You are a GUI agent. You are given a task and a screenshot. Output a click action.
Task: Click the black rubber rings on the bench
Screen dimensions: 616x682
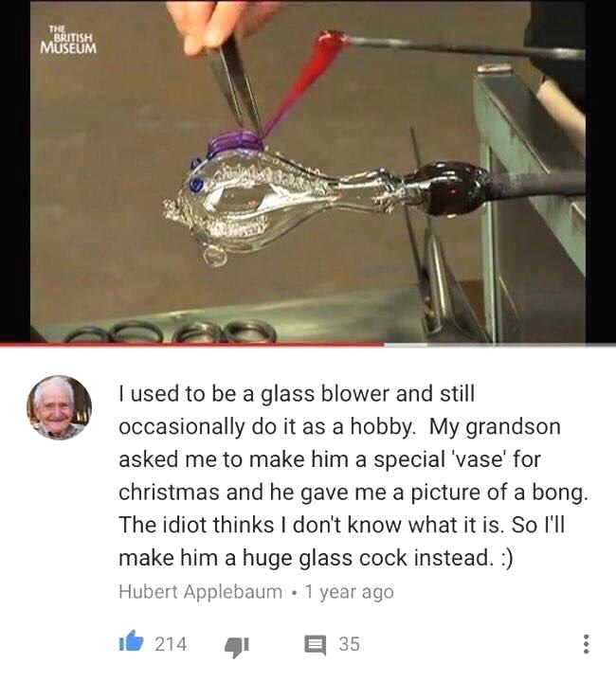[x=173, y=332]
